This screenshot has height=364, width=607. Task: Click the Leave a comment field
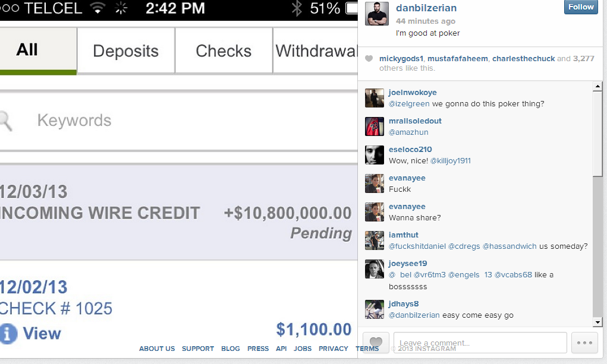click(480, 343)
